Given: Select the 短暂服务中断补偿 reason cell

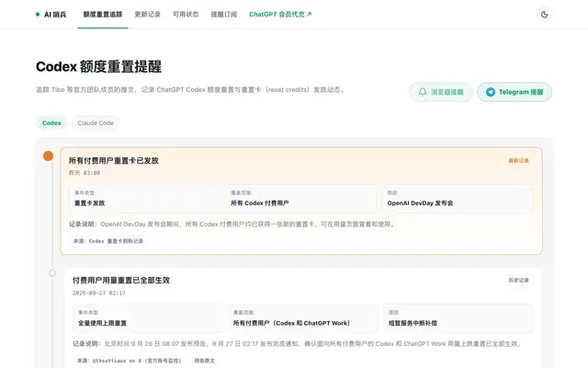Looking at the screenshot, I should (458, 318).
